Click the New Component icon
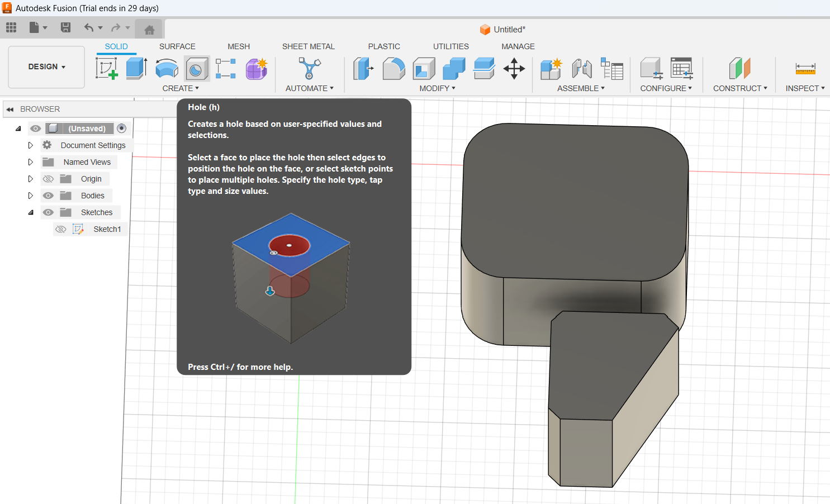This screenshot has width=830, height=504. 551,69
